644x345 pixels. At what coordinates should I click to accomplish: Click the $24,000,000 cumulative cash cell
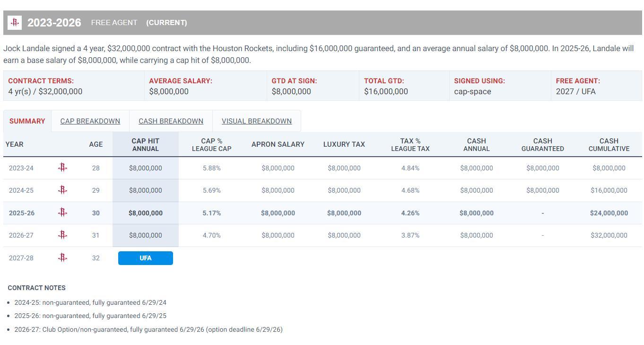point(609,213)
